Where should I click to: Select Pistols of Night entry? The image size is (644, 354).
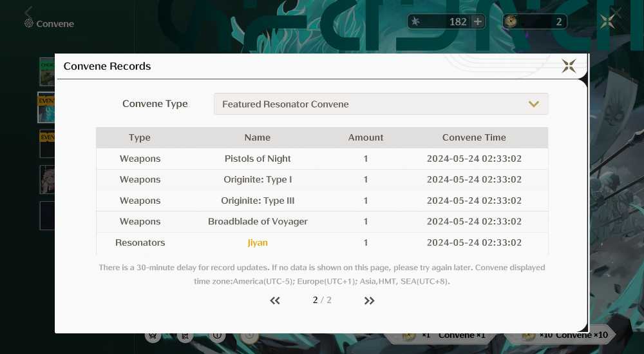coord(258,159)
